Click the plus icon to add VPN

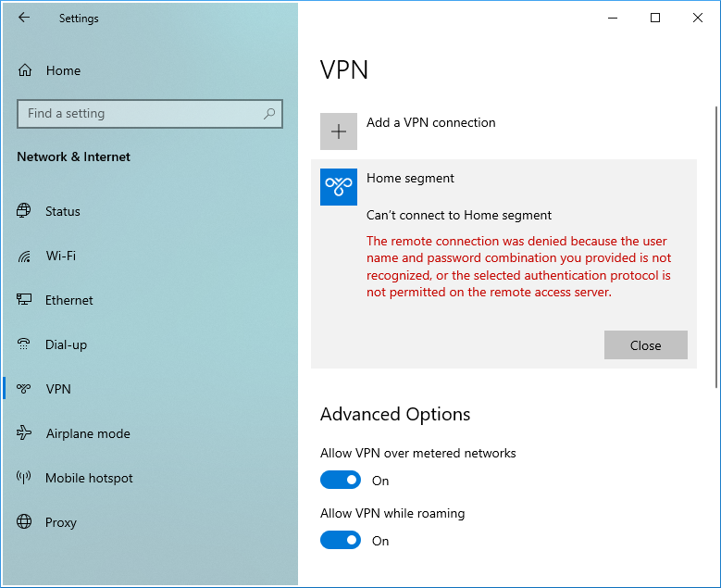[339, 131]
